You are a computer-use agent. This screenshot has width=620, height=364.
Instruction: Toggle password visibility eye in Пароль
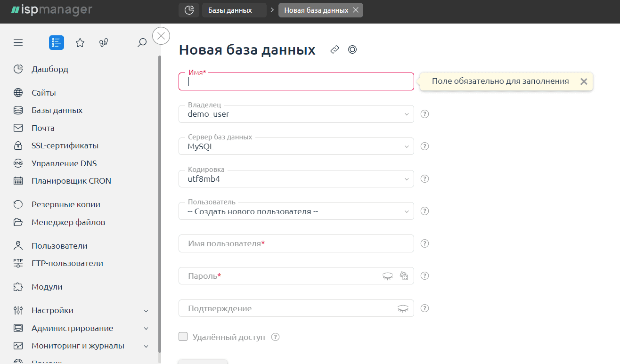[x=388, y=276]
